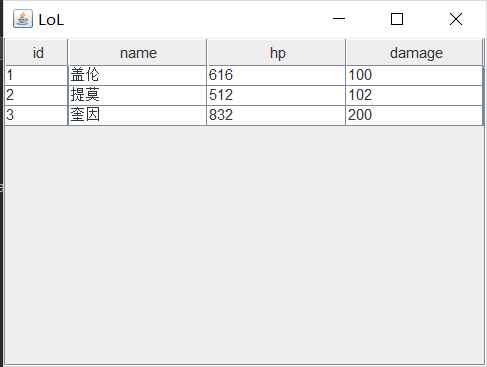Select the name cell 奎因
The width and height of the screenshot is (487, 367).
coord(137,115)
